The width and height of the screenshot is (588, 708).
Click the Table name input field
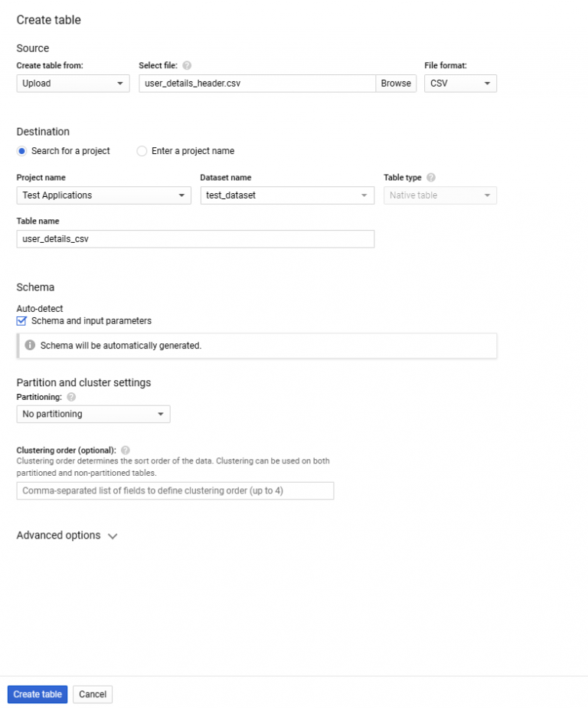pos(195,238)
